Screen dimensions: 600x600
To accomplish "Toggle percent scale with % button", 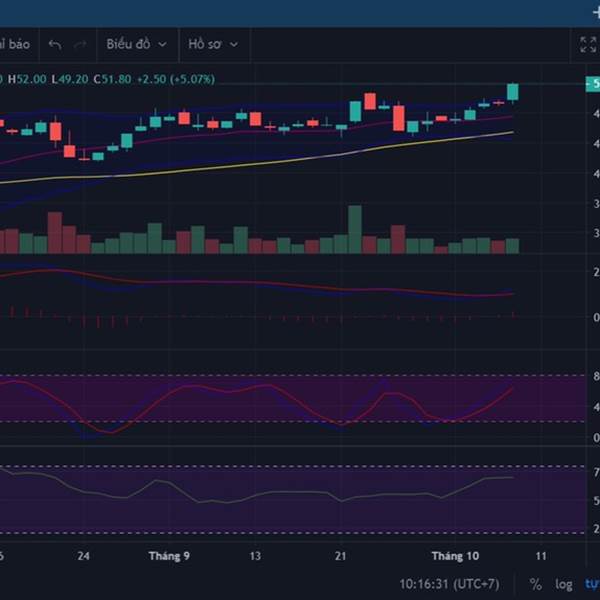I will (535, 584).
